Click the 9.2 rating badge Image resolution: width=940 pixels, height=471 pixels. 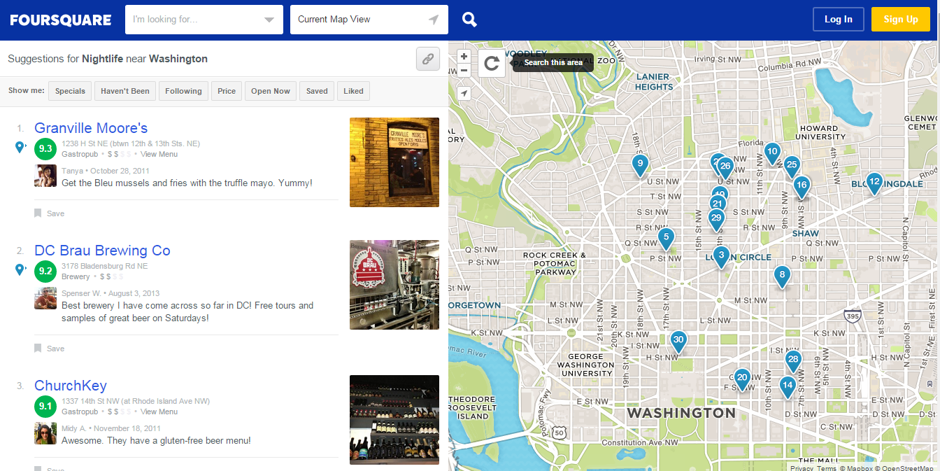[x=45, y=271]
